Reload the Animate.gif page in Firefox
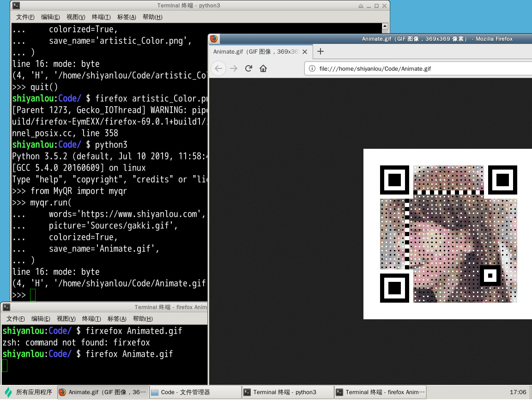Viewport: 532px width, 414px height. (248, 68)
